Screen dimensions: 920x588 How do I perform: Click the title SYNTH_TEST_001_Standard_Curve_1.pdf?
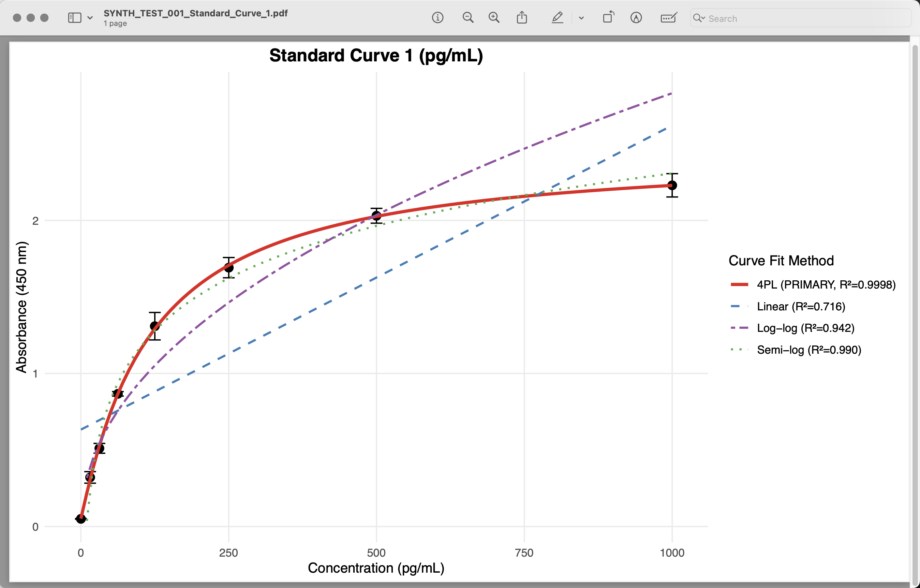tap(195, 13)
